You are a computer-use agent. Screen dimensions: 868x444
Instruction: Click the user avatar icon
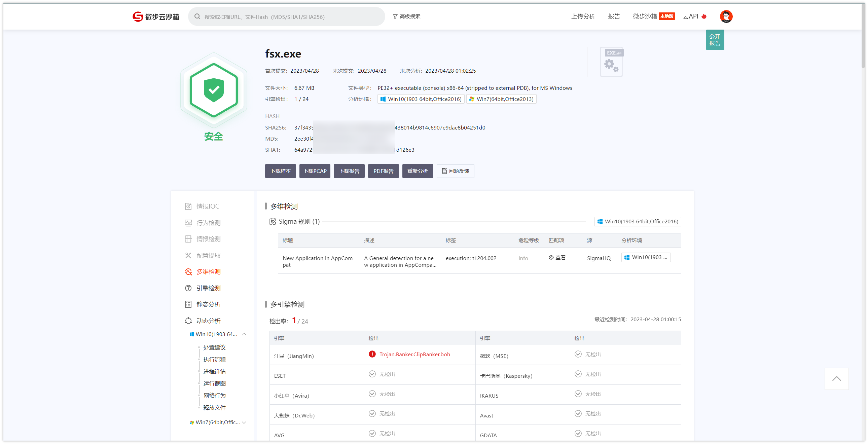[726, 16]
